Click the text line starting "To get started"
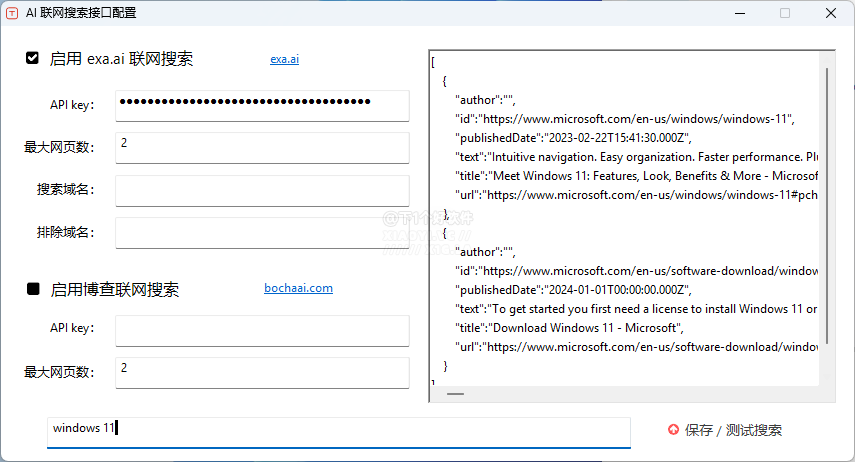855x462 pixels. pyautogui.click(x=636, y=309)
